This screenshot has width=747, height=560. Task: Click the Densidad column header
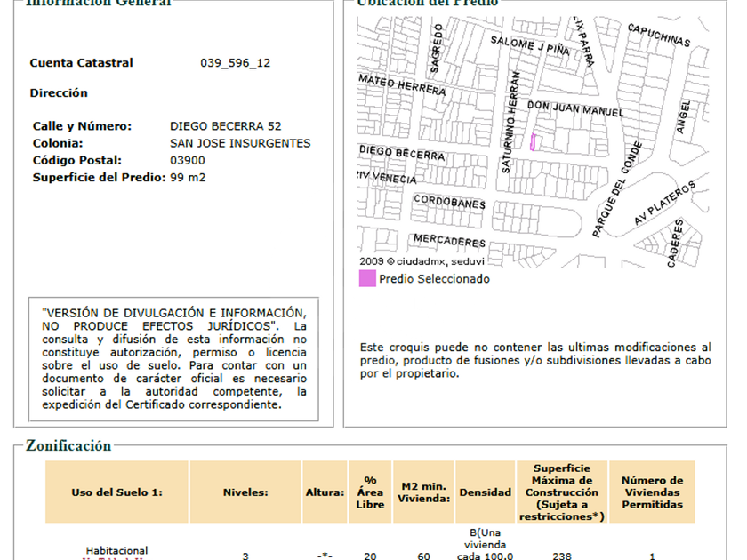tap(485, 492)
